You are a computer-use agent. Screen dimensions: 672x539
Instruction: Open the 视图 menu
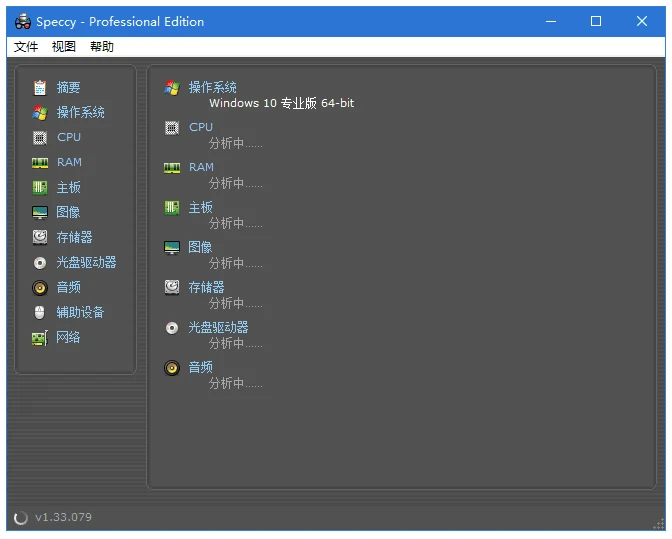click(63, 46)
